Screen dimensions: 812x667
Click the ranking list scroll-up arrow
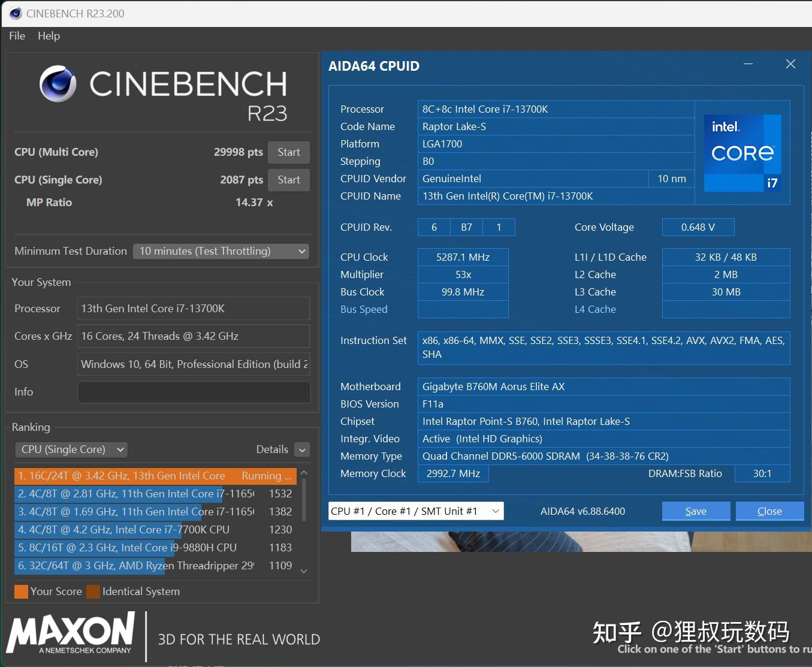pos(304,473)
